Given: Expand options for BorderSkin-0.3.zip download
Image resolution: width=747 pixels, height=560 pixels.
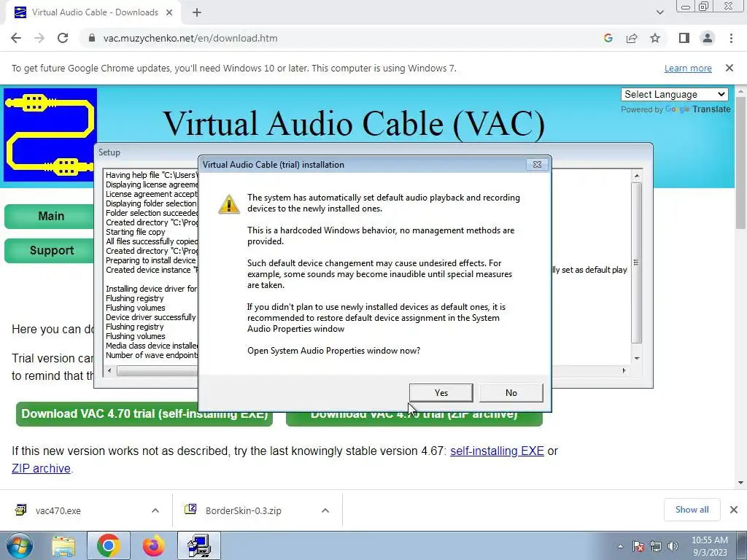Looking at the screenshot, I should 325,510.
